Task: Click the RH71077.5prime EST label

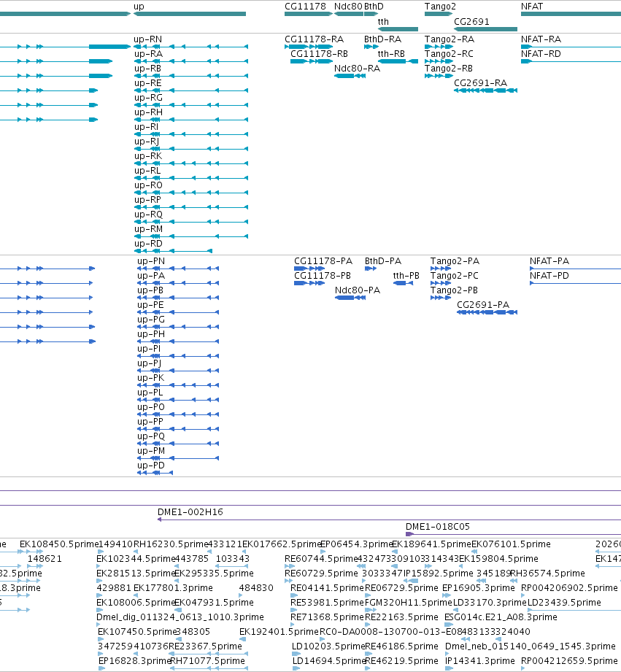Action: (x=207, y=661)
